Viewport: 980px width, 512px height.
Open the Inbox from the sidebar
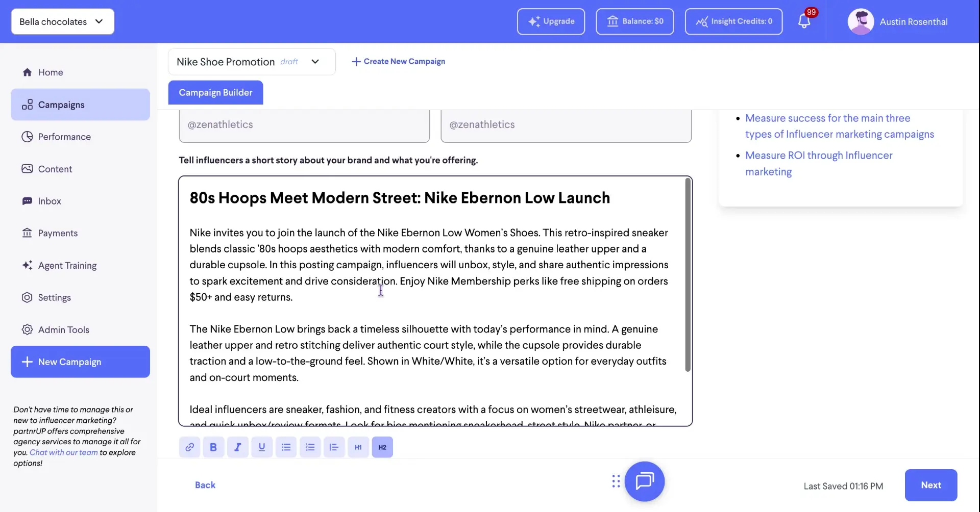50,201
